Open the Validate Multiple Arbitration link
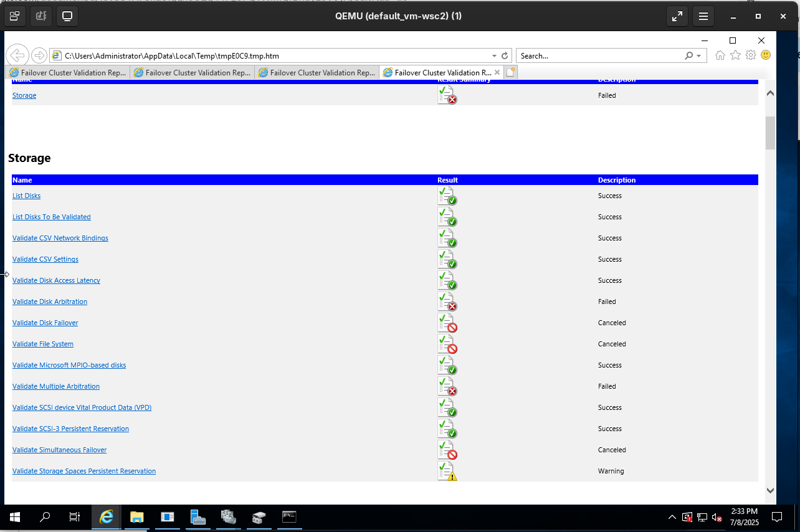Screen dimensions: 800x532 (56, 386)
